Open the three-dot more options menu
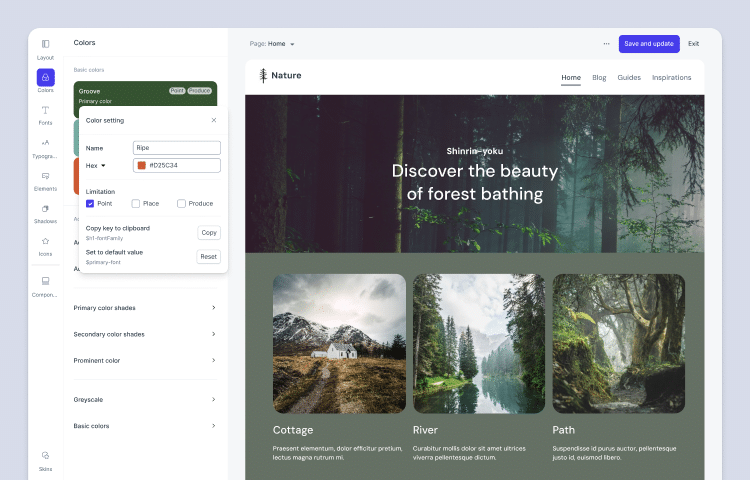750x480 pixels. click(607, 44)
